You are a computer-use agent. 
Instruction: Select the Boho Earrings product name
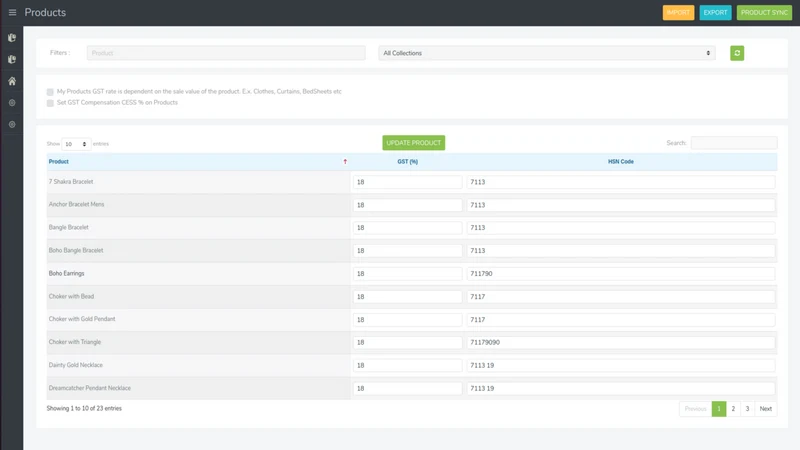pos(66,273)
